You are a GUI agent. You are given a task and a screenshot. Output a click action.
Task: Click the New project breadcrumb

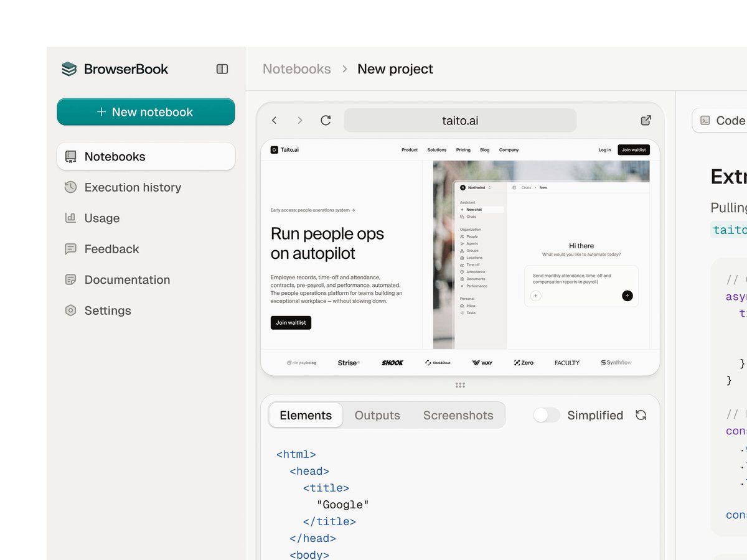[x=395, y=69]
